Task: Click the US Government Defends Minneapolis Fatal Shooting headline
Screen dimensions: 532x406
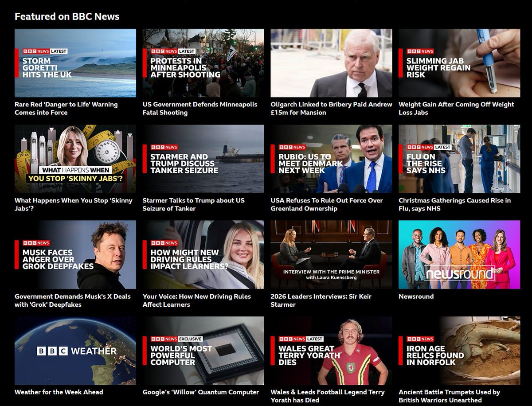Action: click(200, 109)
